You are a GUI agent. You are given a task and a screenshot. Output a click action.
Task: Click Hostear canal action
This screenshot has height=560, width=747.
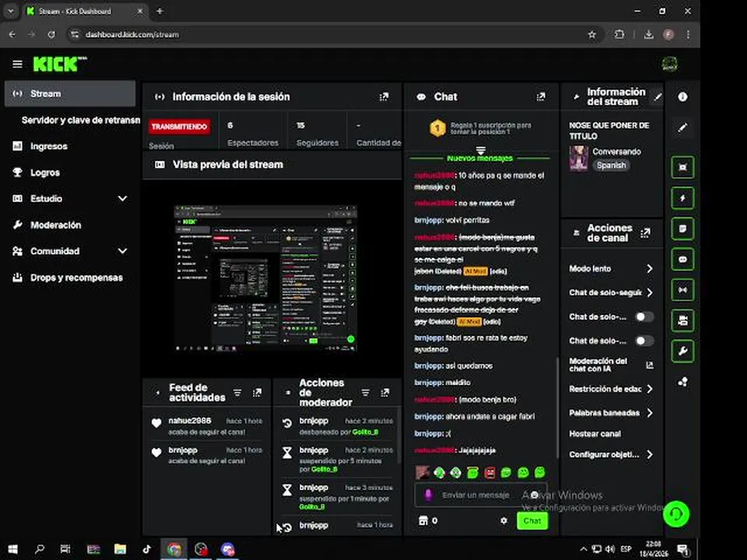pos(595,434)
